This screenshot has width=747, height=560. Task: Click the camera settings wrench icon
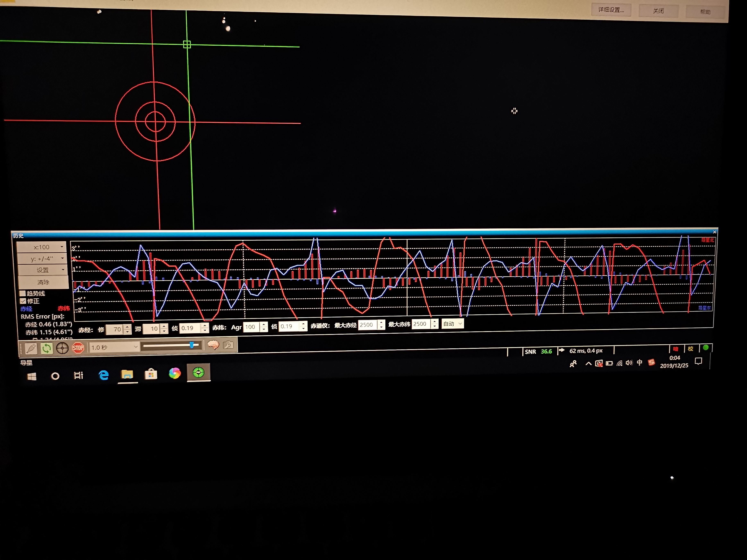coord(228,345)
